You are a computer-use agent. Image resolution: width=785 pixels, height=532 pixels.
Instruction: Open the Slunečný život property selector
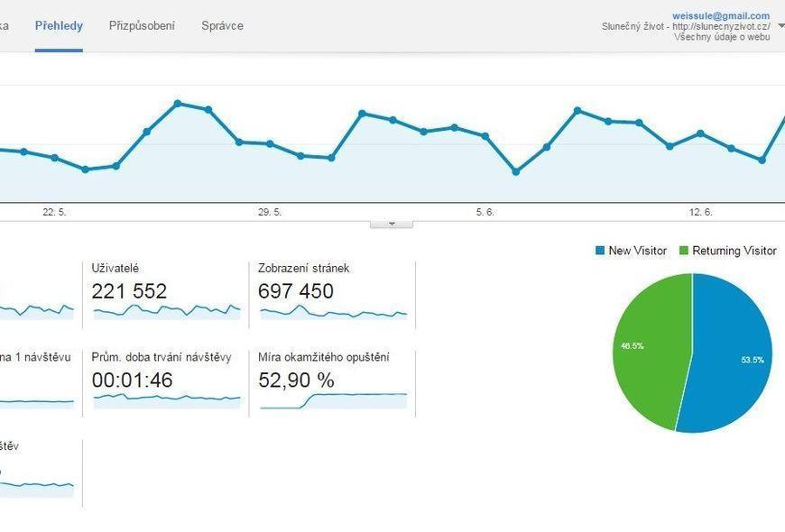(x=686, y=26)
